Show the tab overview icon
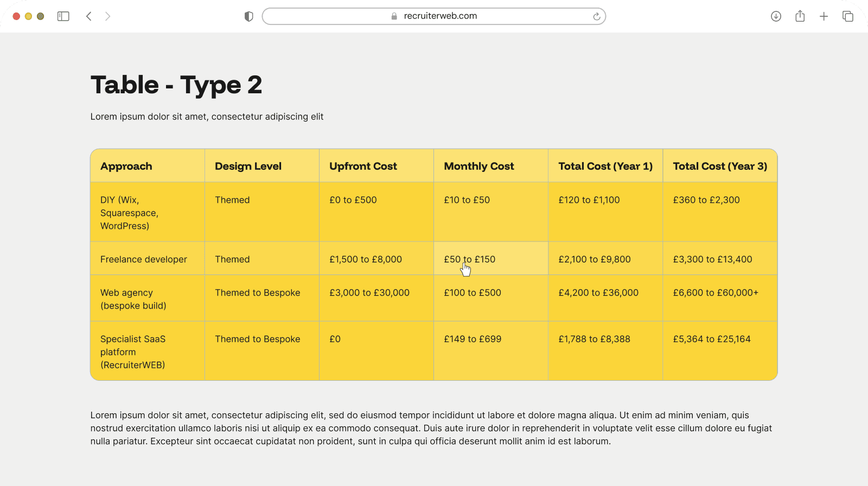 pos(848,16)
